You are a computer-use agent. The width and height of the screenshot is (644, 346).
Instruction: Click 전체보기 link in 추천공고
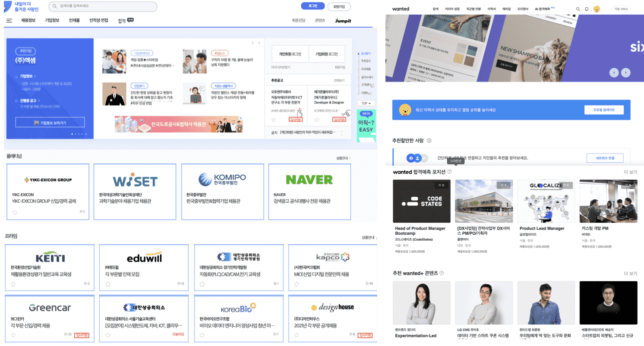coord(339,81)
